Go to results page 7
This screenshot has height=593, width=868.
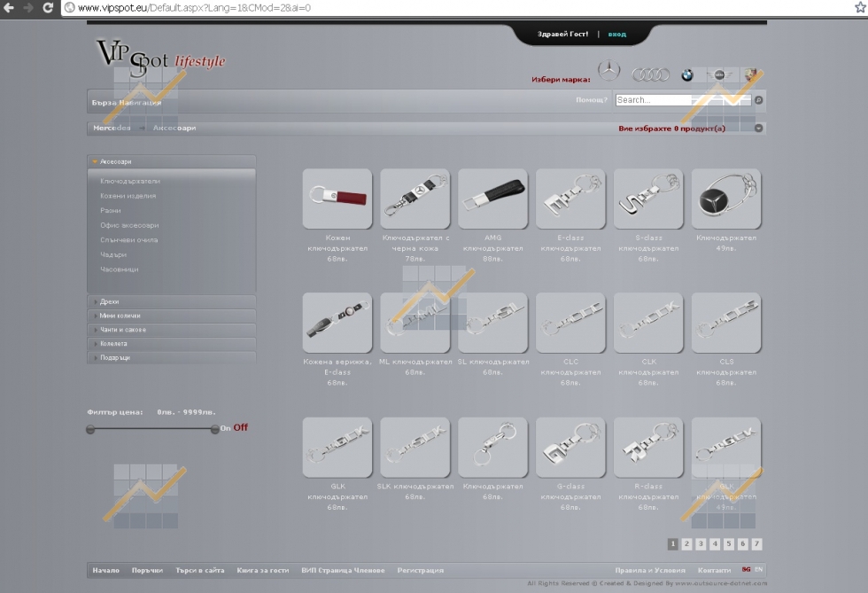[x=756, y=544]
